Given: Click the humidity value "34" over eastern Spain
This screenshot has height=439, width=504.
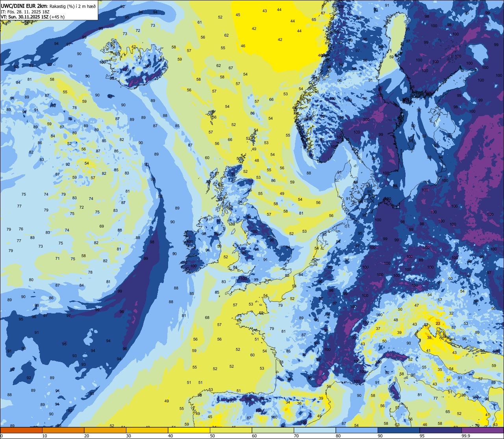Looking at the screenshot, I should 288,402.
